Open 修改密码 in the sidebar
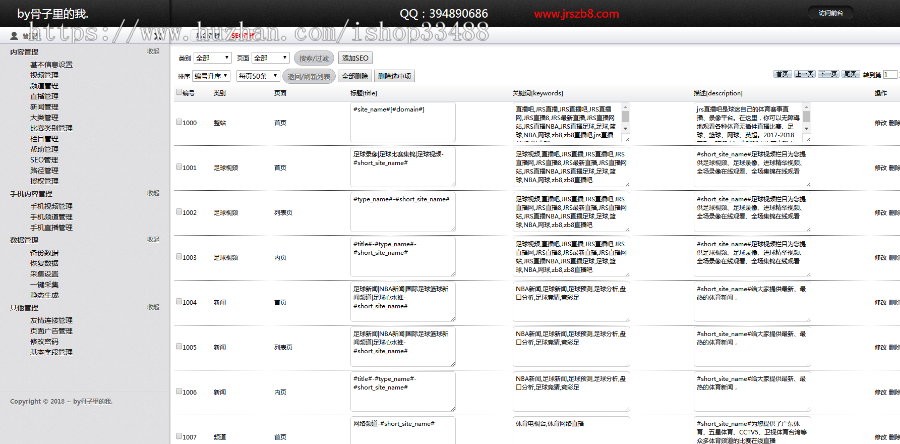 point(44,341)
